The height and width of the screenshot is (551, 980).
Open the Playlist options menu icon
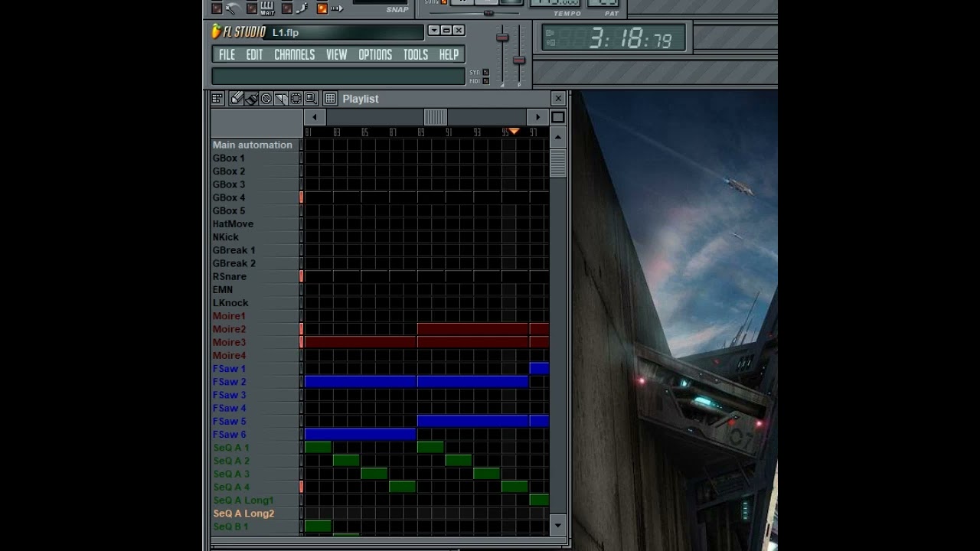click(x=217, y=99)
